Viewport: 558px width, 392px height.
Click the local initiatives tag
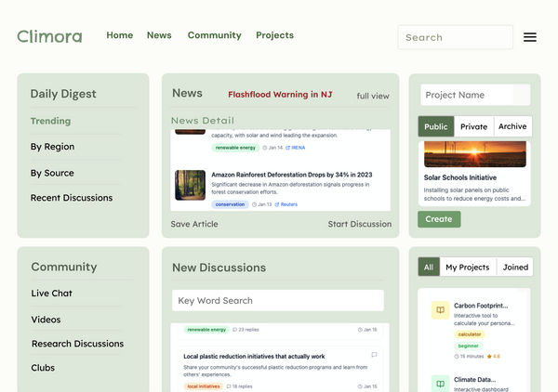[203, 386]
